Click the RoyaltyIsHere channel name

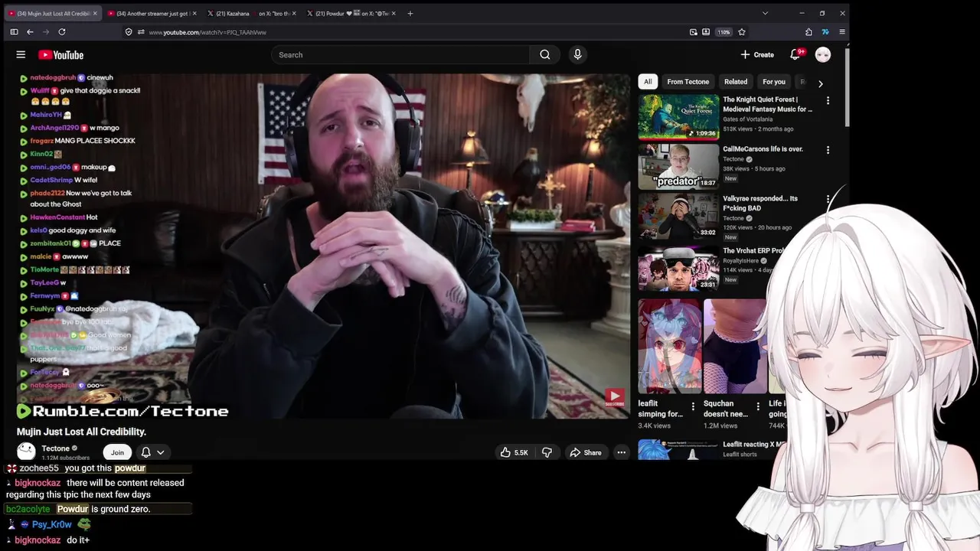[741, 260]
